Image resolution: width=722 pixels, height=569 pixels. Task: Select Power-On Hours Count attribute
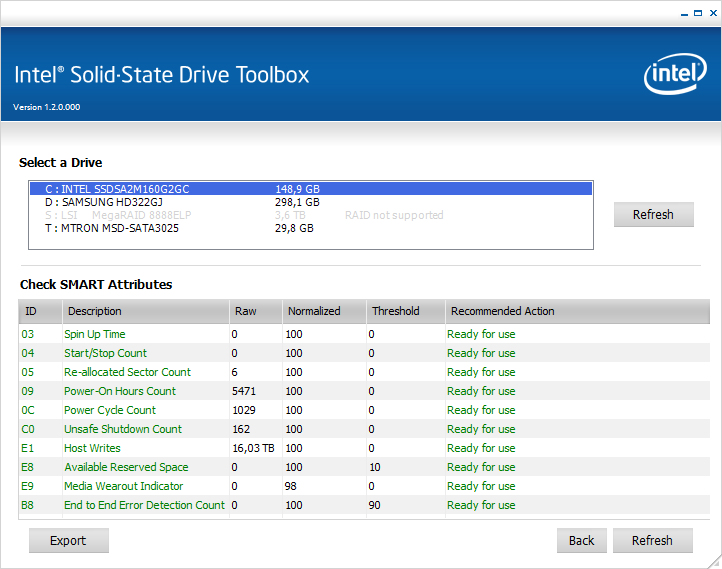pos(364,391)
